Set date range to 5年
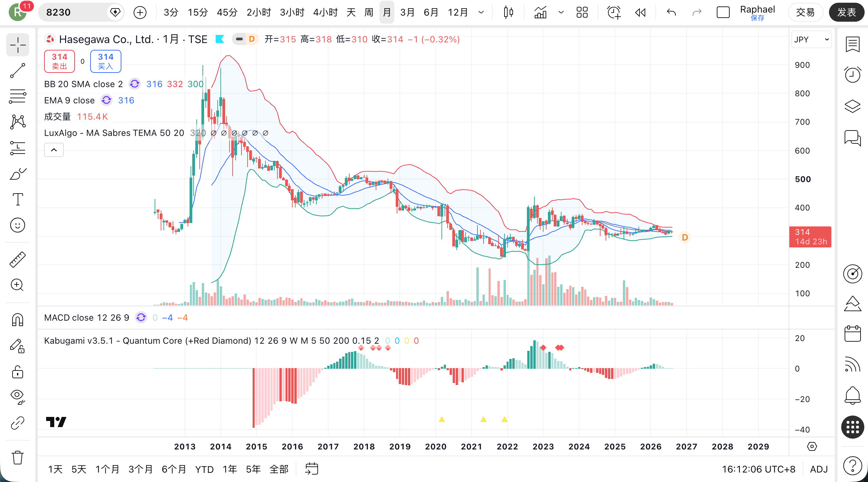Image resolution: width=868 pixels, height=482 pixels. (x=253, y=469)
